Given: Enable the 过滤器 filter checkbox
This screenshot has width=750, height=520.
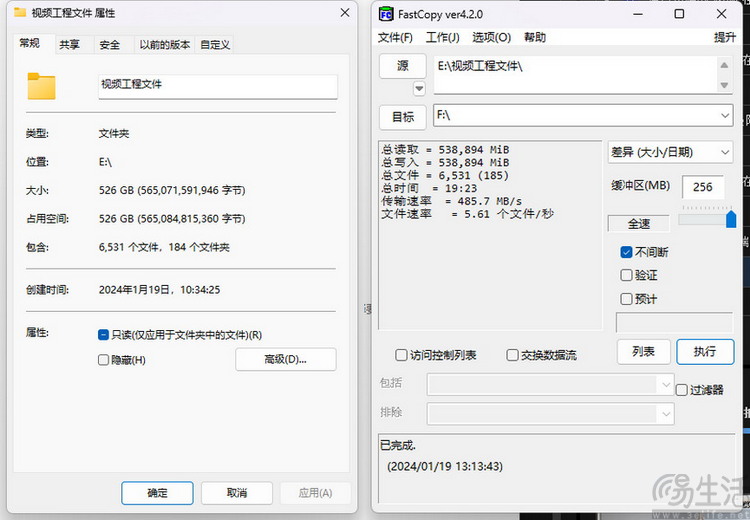Looking at the screenshot, I should [682, 390].
